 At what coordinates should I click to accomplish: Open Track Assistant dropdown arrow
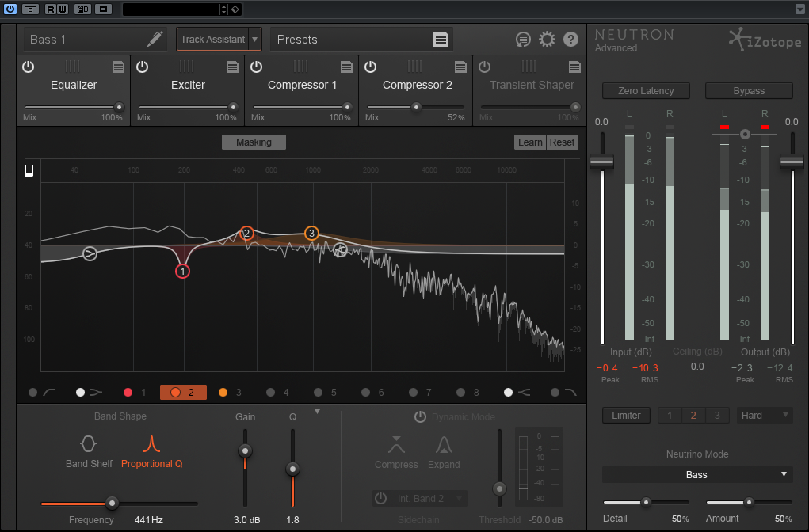tap(255, 39)
